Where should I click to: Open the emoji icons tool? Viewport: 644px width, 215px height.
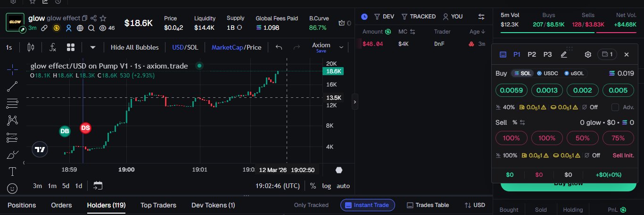point(13,188)
